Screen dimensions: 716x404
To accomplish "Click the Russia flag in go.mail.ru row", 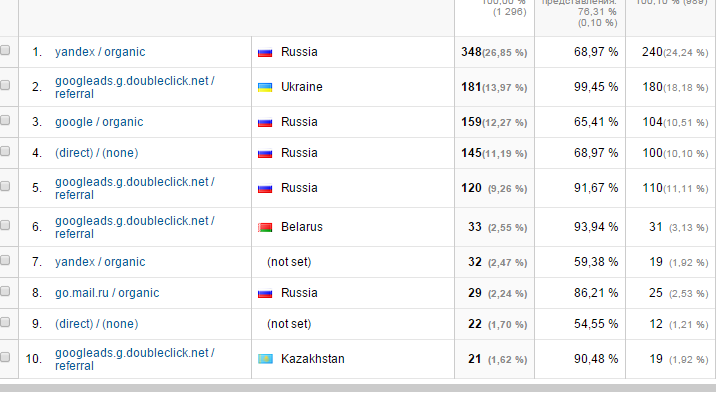I will (265, 294).
